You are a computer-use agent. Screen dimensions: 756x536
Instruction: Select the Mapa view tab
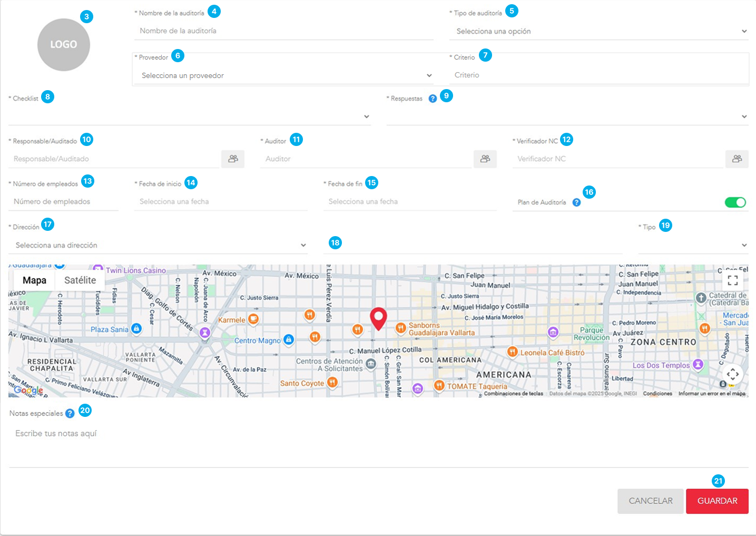(34, 280)
